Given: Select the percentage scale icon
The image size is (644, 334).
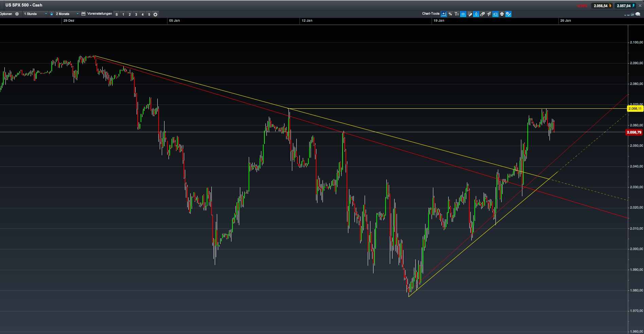Looking at the screenshot, I should (x=450, y=14).
